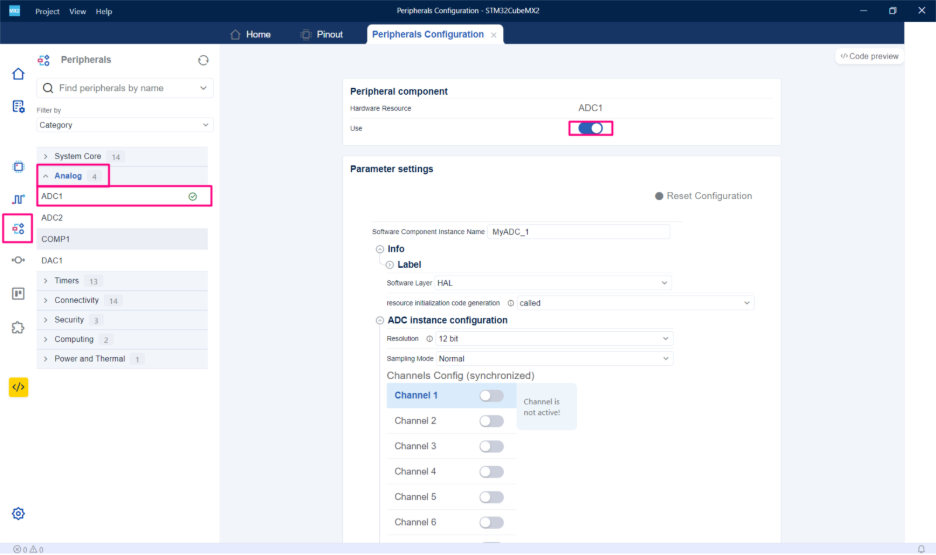Image resolution: width=936 pixels, height=555 pixels.
Task: Expand the Label subsection
Action: 389,265
